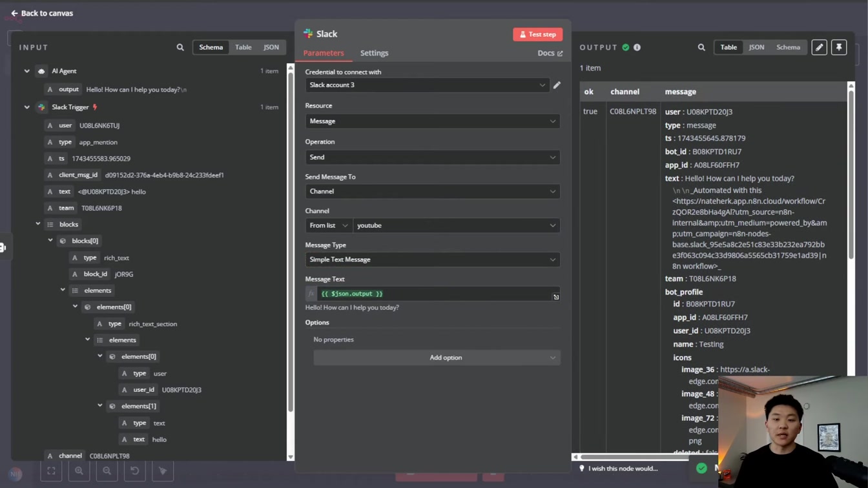Click the AI Agent node icon
This screenshot has height=488, width=868.
(41, 71)
